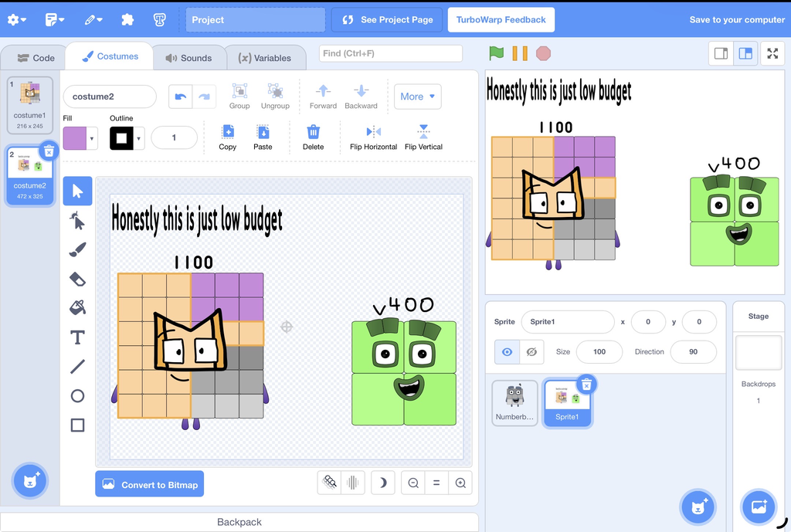Select the Numberb... sprite
This screenshot has height=532, width=791.
tap(514, 403)
